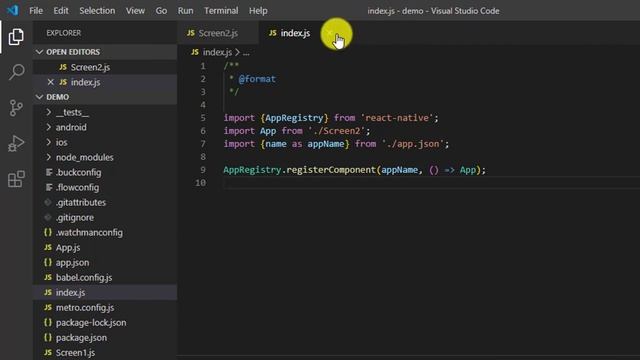Click './app.json' string on line 7
Viewport: 640px width, 360px height.
coord(412,144)
